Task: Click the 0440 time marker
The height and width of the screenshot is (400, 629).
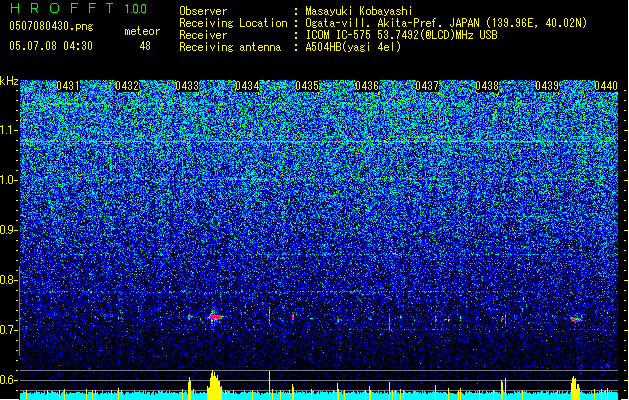Action: point(606,86)
